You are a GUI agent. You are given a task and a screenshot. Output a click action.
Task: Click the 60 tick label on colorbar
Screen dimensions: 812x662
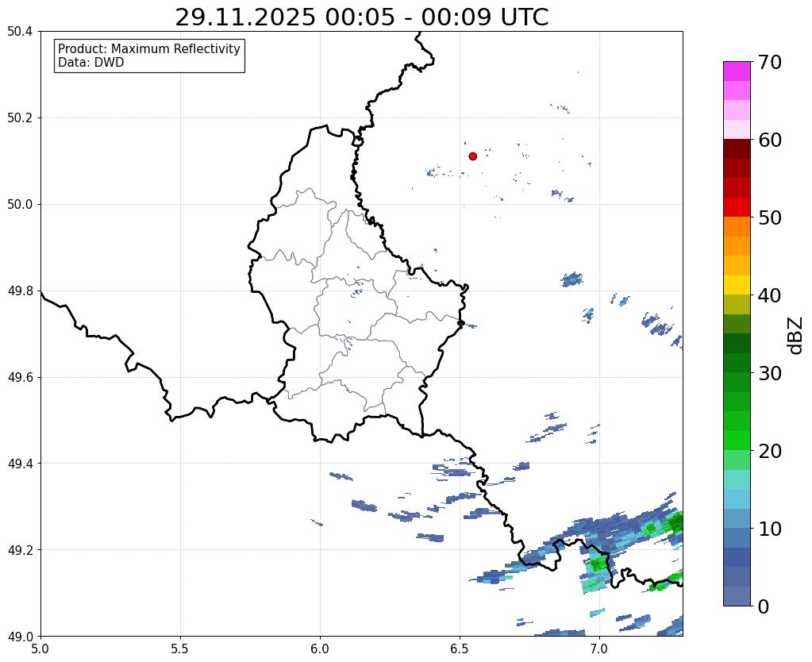tap(770, 140)
